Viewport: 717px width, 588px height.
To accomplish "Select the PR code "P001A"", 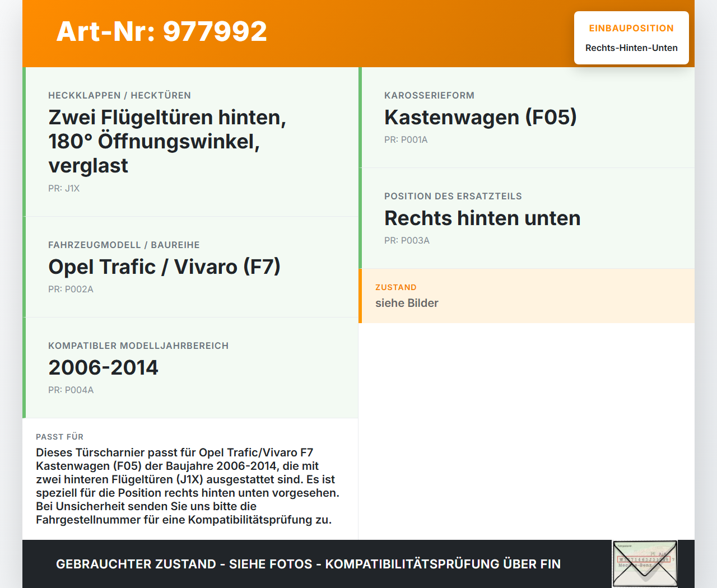I will [x=406, y=139].
